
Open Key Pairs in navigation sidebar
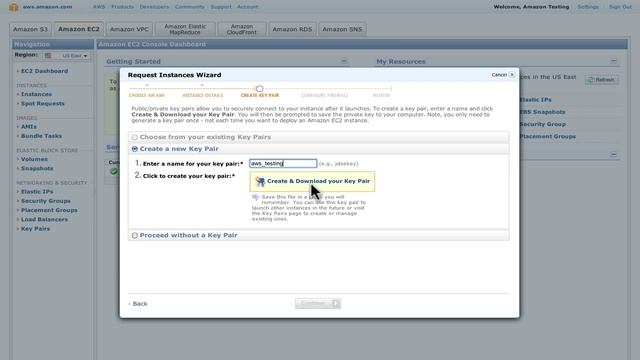36,229
